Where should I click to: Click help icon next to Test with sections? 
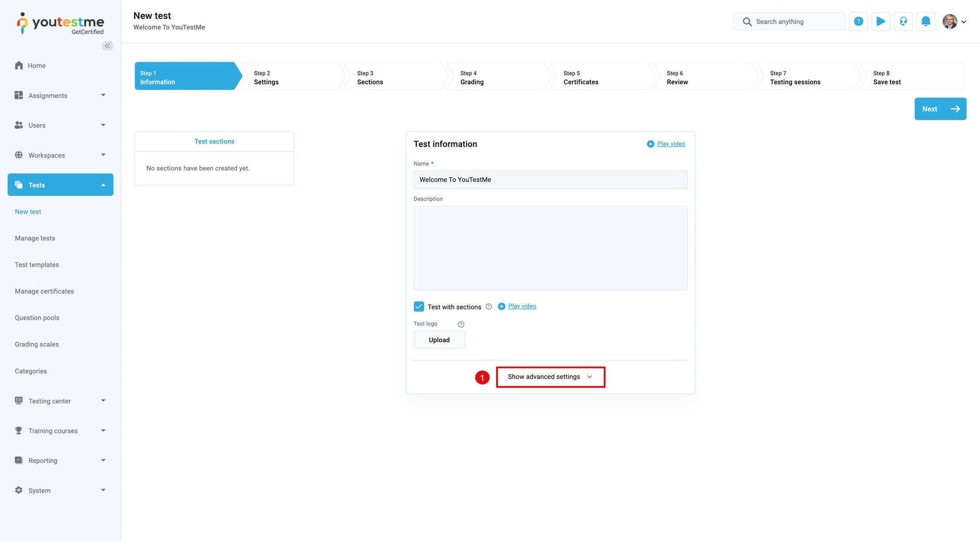pos(489,307)
